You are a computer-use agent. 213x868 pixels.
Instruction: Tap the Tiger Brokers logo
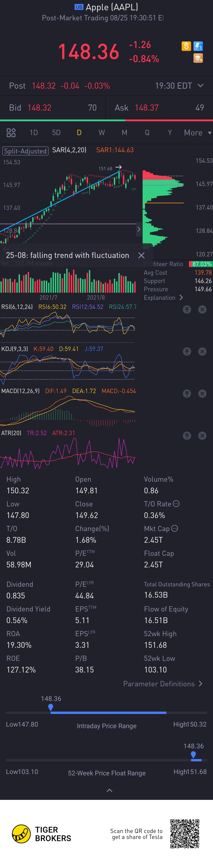41,834
